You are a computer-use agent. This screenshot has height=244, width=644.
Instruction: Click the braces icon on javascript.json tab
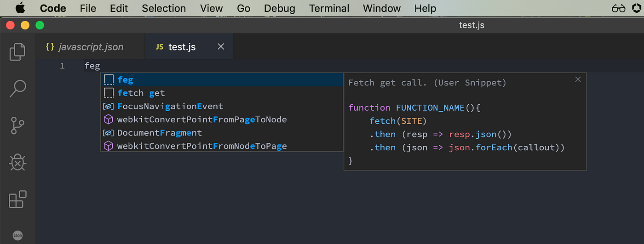50,47
